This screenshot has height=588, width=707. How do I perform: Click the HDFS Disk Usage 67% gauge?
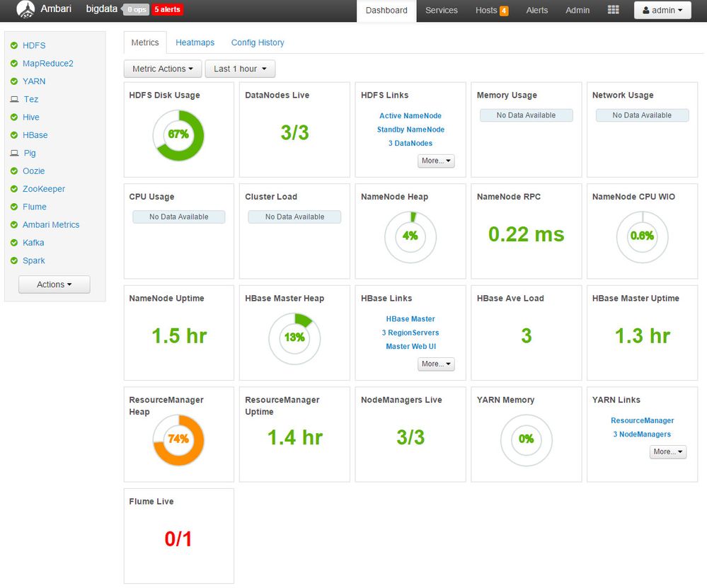178,135
